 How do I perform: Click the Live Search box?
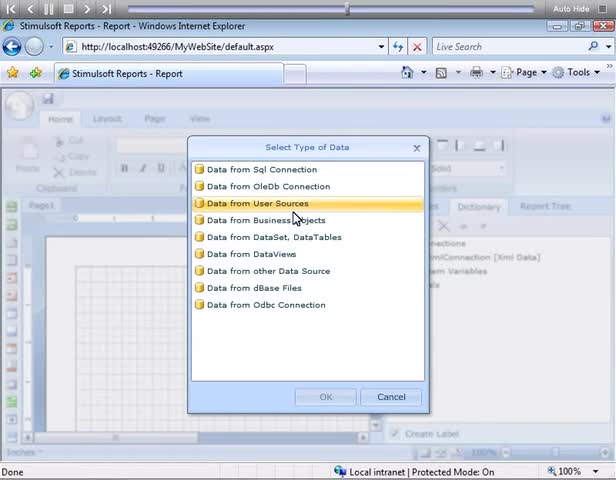coord(509,47)
